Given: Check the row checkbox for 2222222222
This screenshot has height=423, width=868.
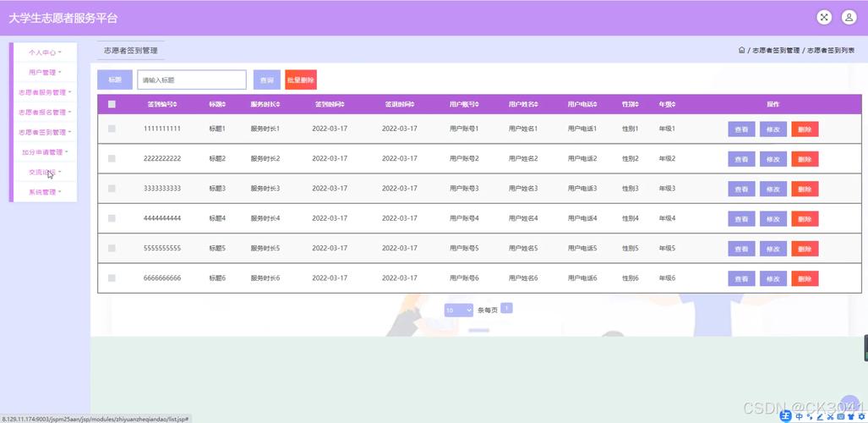Looking at the screenshot, I should coord(112,158).
